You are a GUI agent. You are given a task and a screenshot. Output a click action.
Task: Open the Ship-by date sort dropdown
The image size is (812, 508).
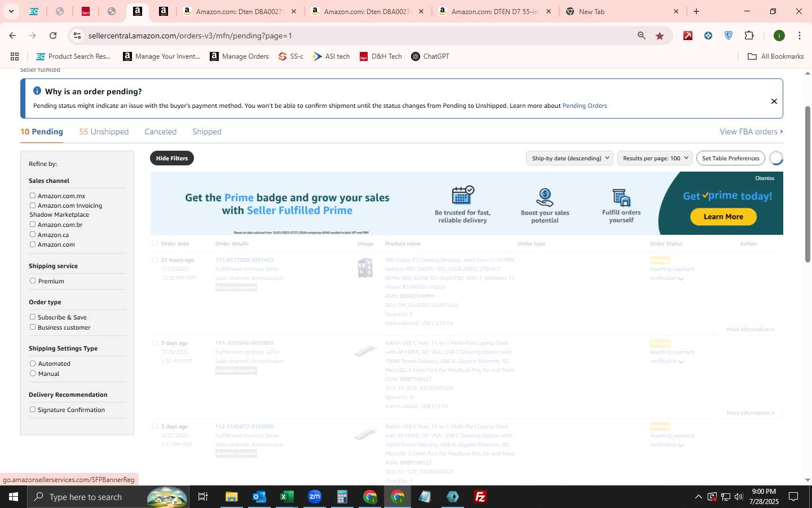pos(570,158)
